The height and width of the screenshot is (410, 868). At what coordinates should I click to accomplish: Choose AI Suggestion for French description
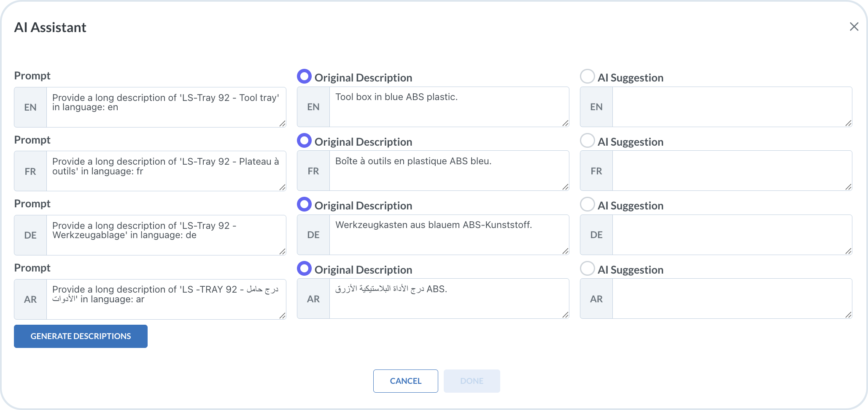(x=587, y=141)
